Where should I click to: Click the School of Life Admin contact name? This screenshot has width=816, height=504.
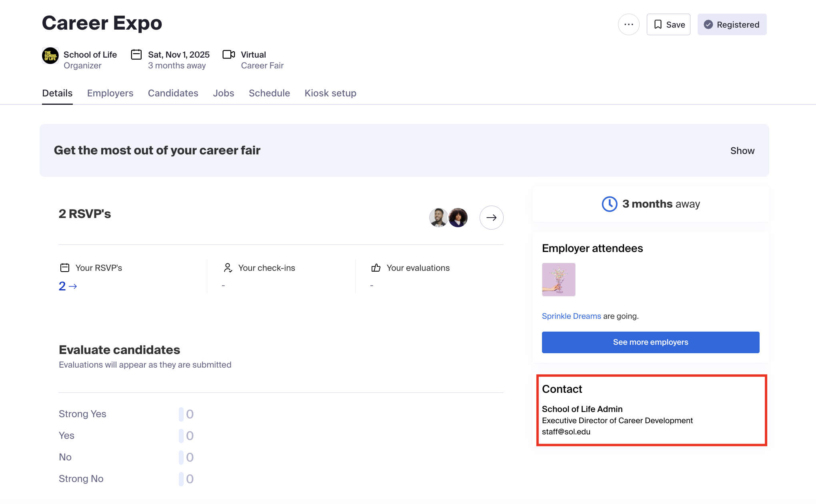[582, 409]
